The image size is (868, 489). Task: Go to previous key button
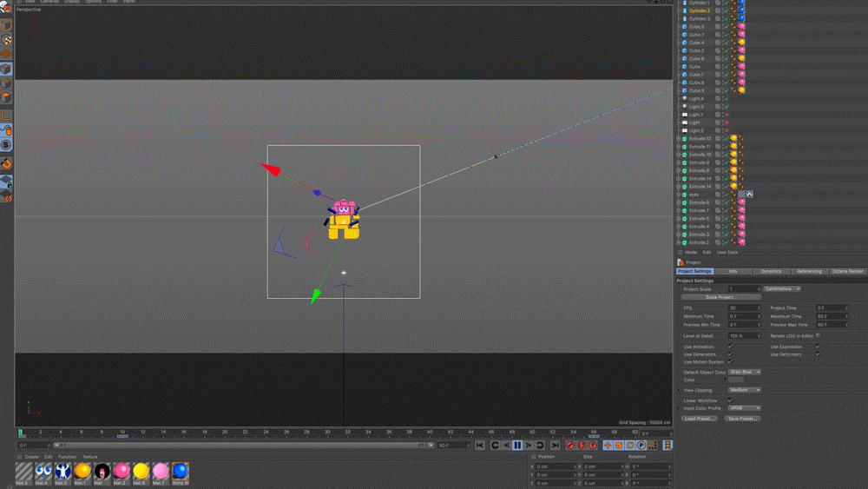click(495, 446)
